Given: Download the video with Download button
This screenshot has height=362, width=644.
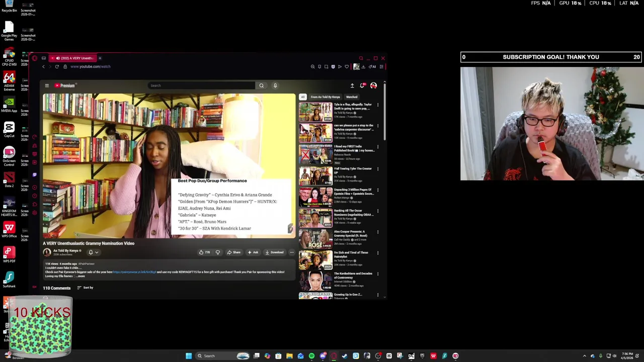Looking at the screenshot, I should coord(274,252).
